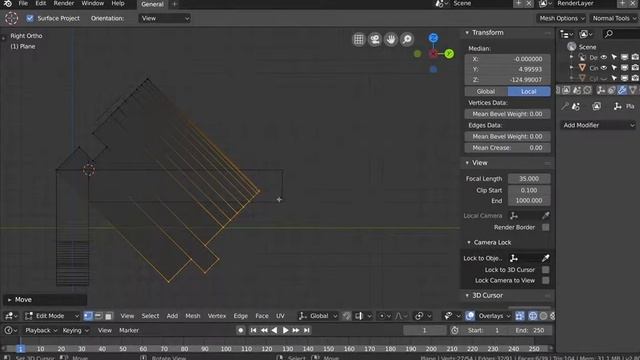Collapse the Camera Lock panel

[x=469, y=242]
